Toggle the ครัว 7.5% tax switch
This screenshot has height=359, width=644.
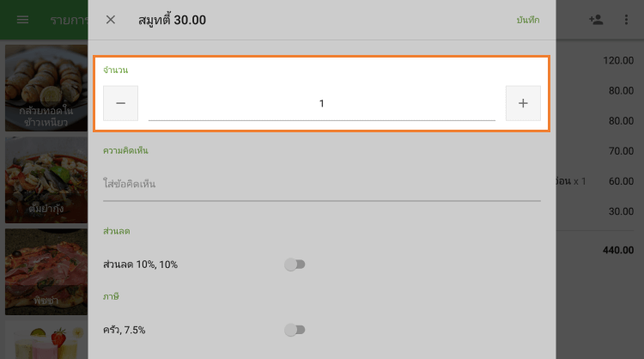[x=295, y=329]
